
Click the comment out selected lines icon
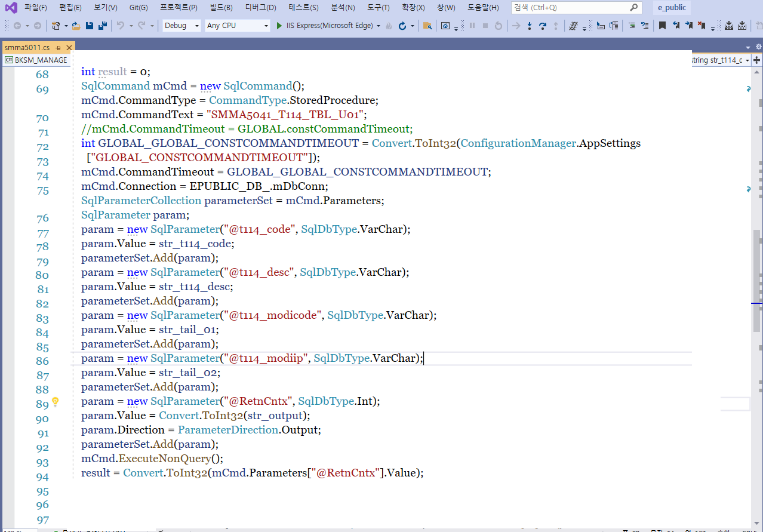632,26
